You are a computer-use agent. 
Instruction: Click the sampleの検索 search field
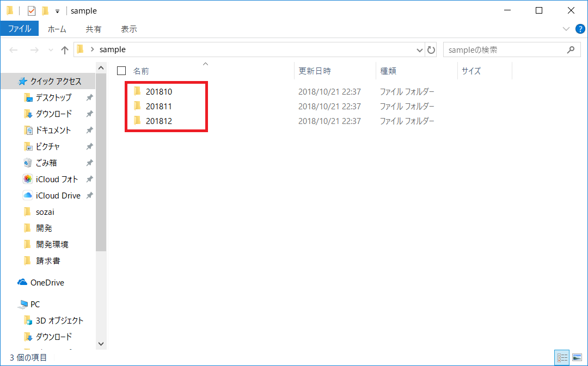pos(504,49)
